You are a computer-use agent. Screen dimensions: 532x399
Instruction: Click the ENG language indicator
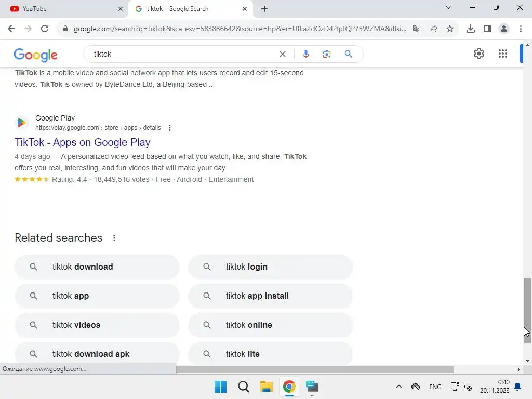click(435, 387)
